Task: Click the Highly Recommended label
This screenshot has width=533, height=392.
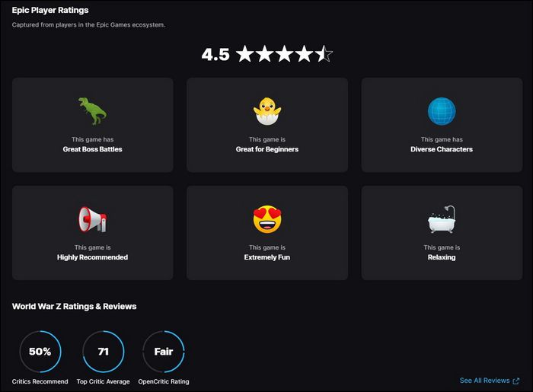Action: [x=92, y=257]
